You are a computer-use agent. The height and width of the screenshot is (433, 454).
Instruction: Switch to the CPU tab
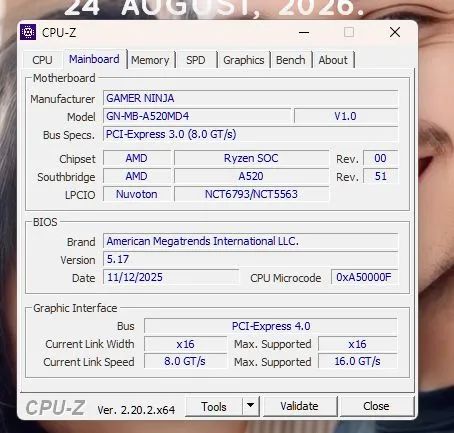(42, 60)
